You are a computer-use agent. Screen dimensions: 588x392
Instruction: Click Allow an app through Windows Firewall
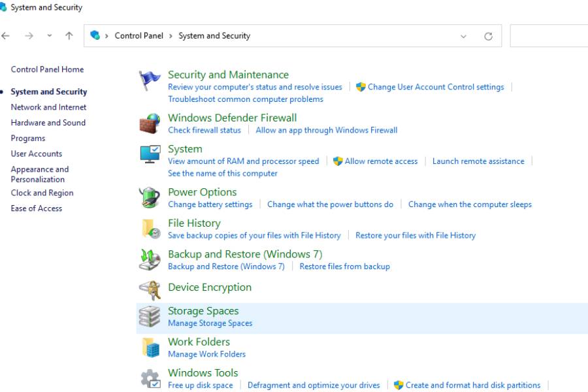327,130
